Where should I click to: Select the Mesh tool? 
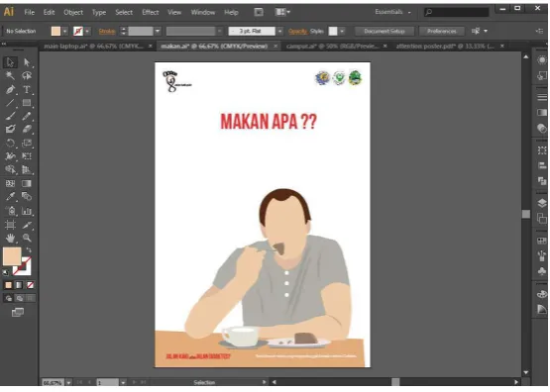pos(10,183)
